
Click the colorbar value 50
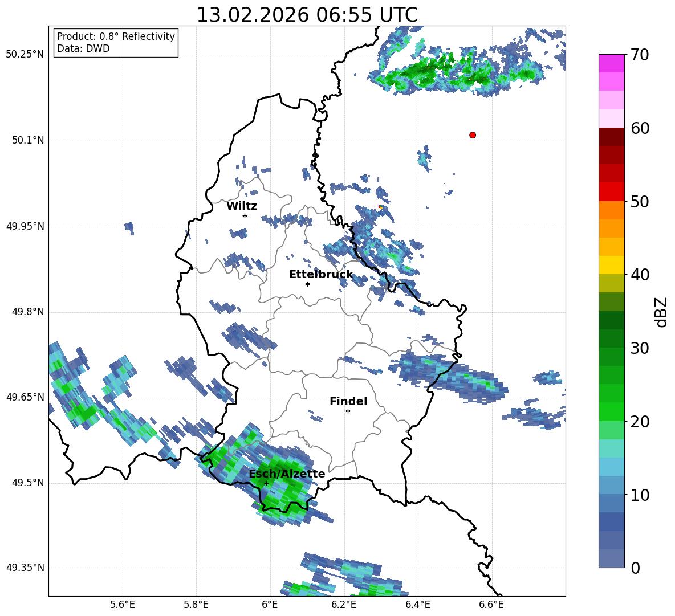(640, 202)
